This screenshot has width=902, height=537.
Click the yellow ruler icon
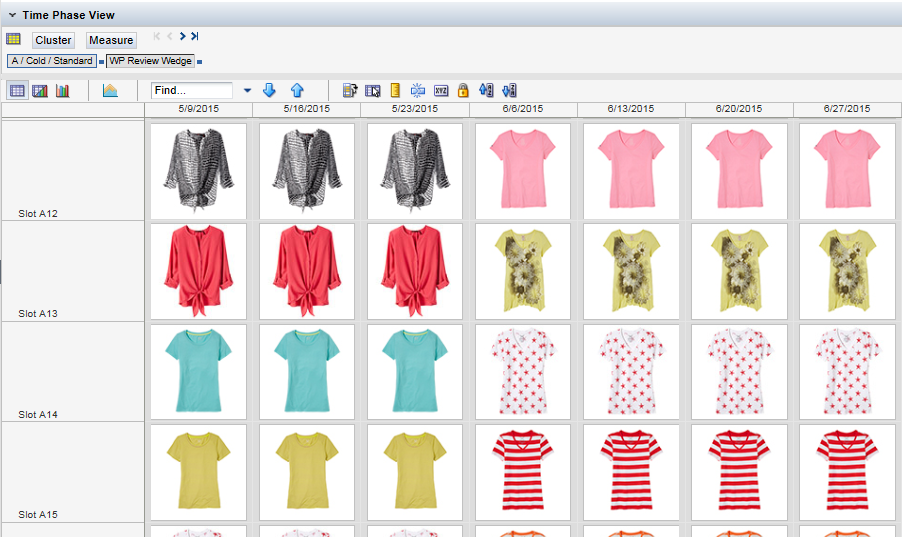coord(395,90)
